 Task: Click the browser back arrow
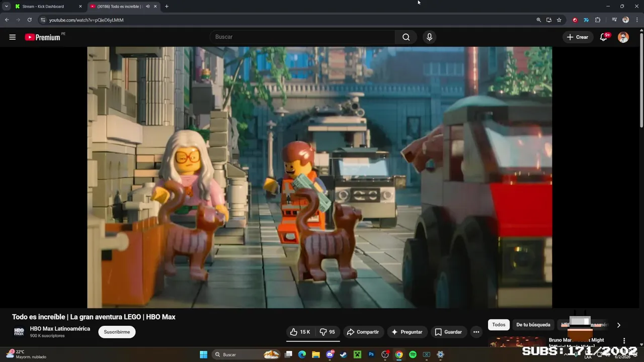[7, 20]
